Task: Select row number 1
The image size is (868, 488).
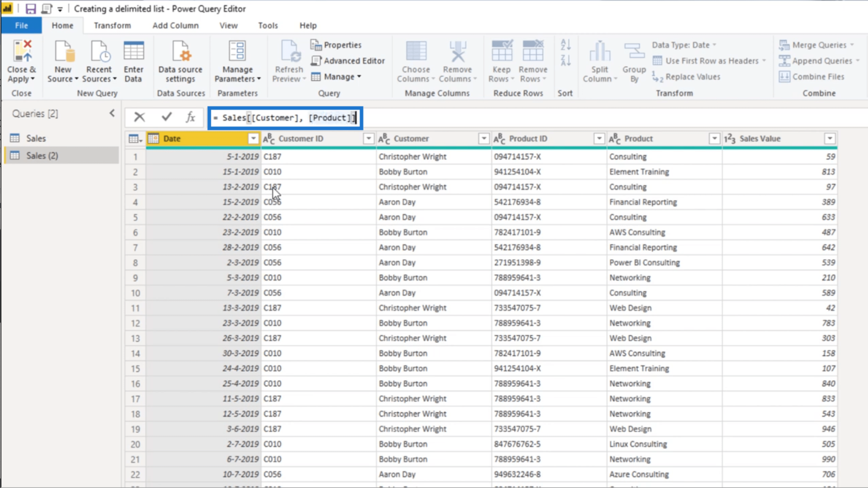Action: [x=135, y=156]
